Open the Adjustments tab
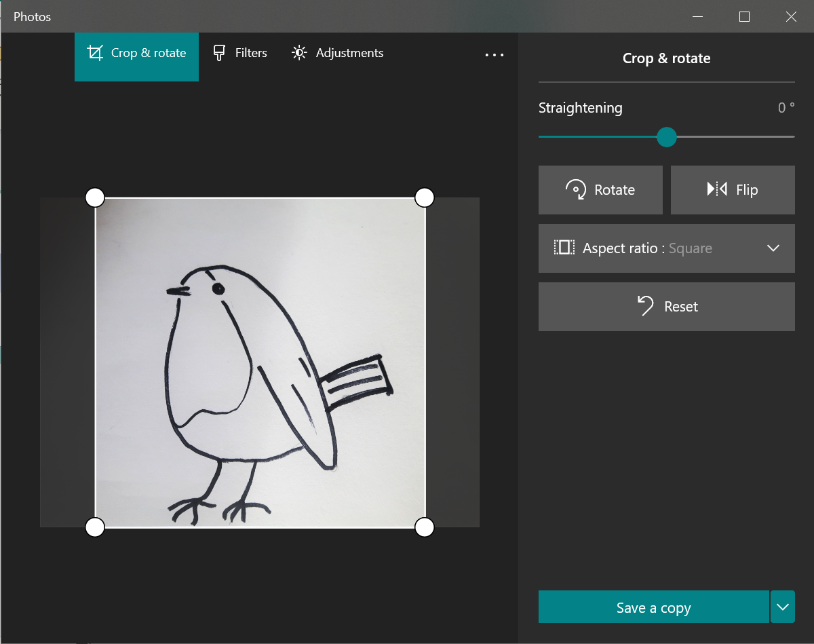814x644 pixels. pos(337,53)
